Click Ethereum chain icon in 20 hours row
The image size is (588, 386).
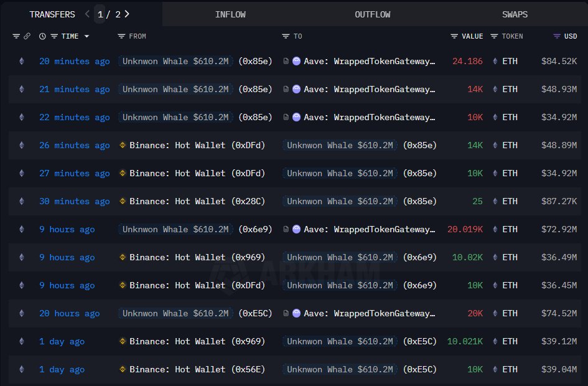tap(22, 313)
